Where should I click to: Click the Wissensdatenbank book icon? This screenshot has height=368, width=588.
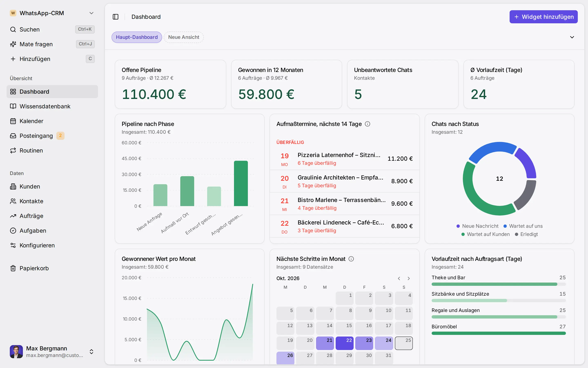[x=13, y=106]
